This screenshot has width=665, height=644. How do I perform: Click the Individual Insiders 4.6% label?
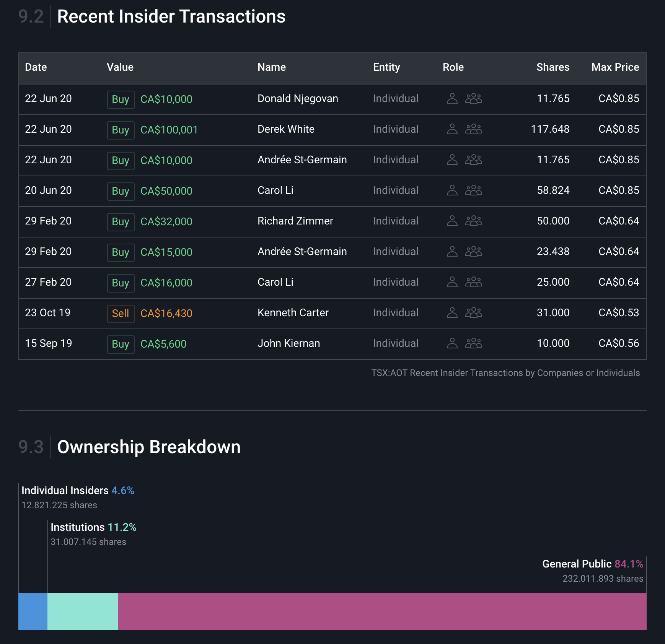[x=78, y=491]
